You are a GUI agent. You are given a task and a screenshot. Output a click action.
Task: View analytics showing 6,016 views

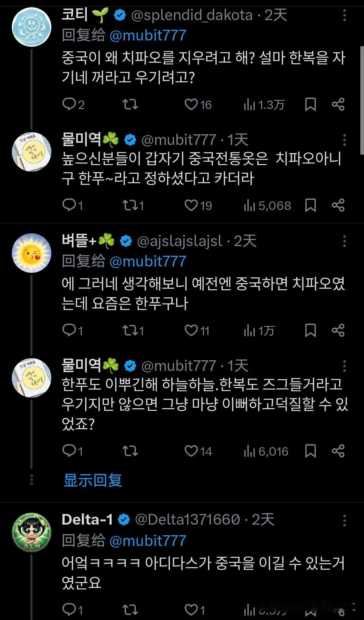pos(266,451)
